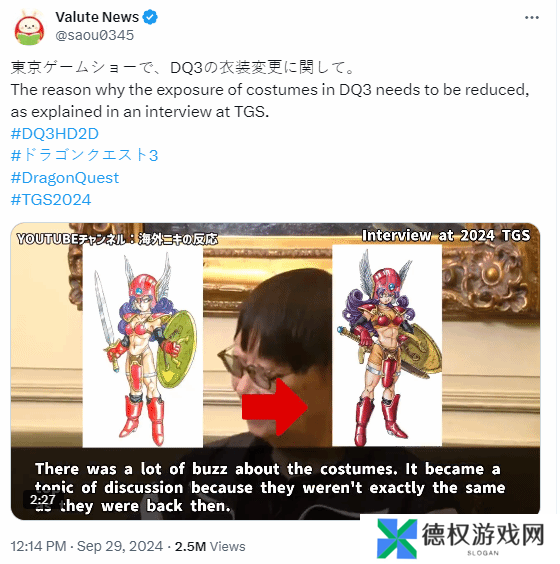Click the redesigned warrior artwork on right
Screen dimensions: 560x564
pos(387,345)
